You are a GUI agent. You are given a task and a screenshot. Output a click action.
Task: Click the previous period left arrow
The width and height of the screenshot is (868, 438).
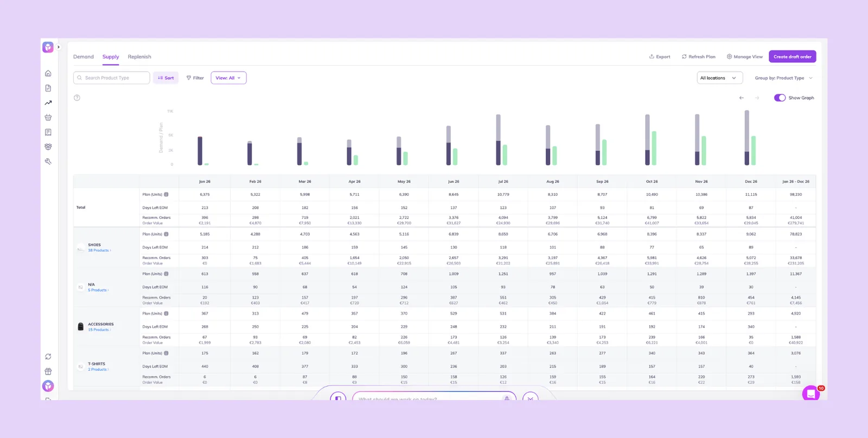pyautogui.click(x=742, y=98)
